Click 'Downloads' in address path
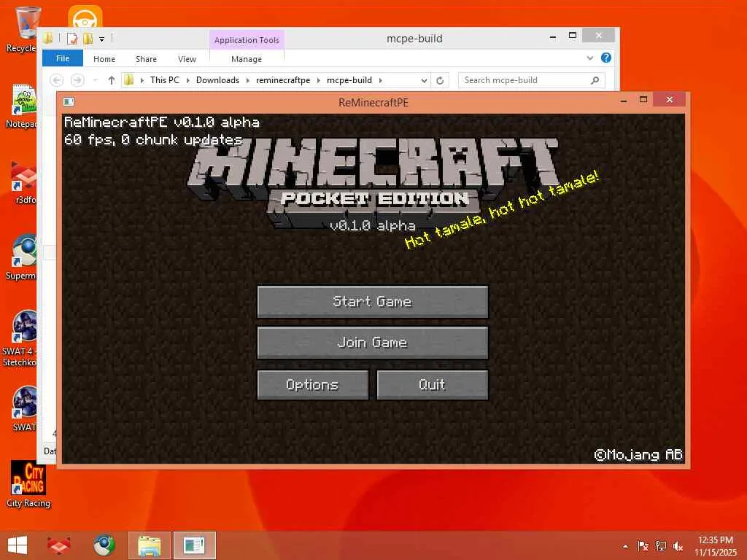747x560 pixels. pos(217,80)
